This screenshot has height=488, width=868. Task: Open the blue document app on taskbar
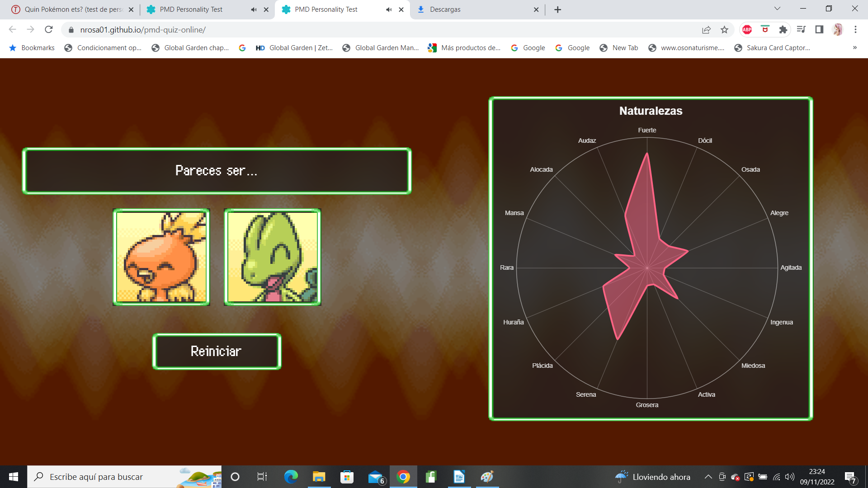pos(459,477)
